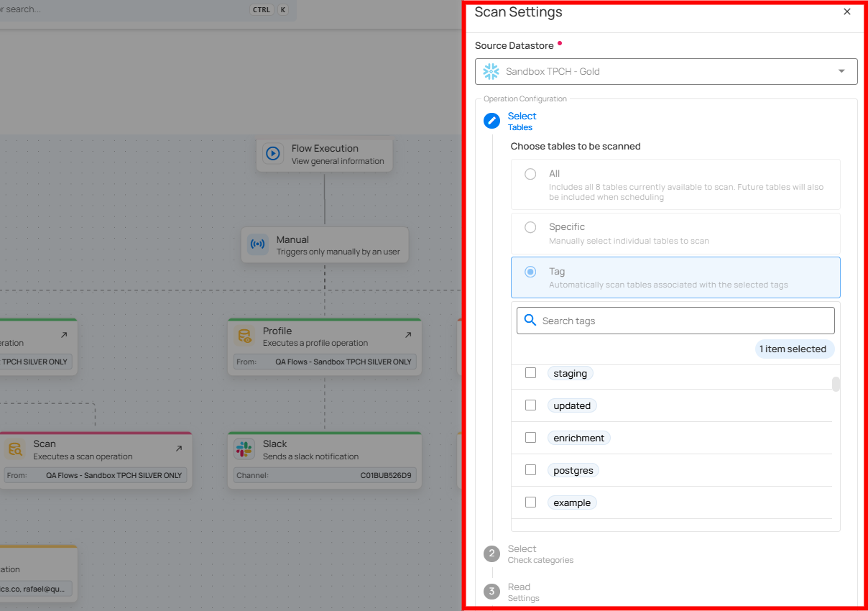This screenshot has width=868, height=611.
Task: Expand the Source Datastore dropdown
Action: [x=841, y=71]
